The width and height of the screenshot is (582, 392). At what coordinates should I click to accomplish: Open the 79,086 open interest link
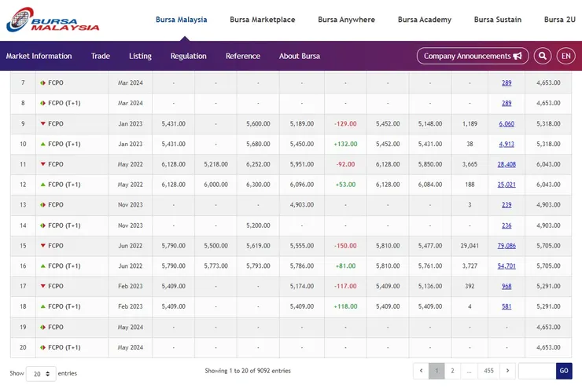tap(506, 246)
